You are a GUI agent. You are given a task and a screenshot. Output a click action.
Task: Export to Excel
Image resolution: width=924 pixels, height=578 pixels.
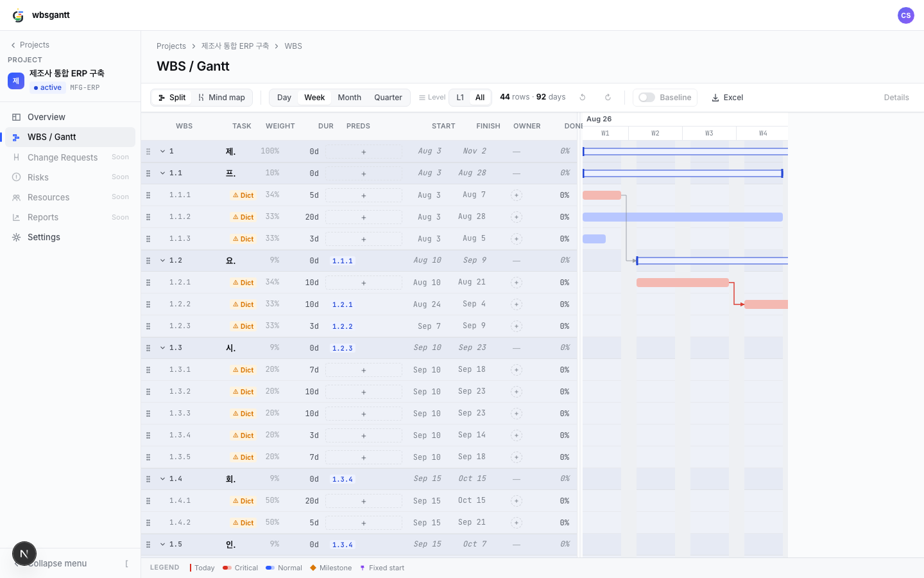(x=728, y=98)
